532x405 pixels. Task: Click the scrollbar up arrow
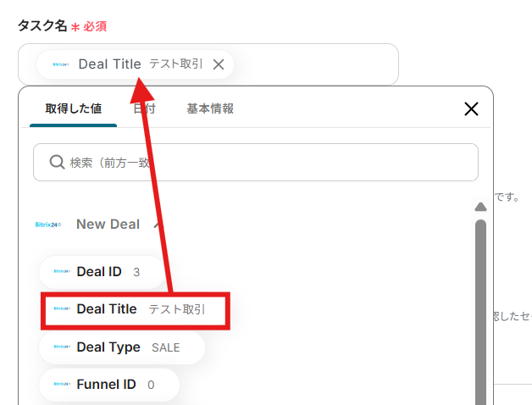click(x=480, y=207)
